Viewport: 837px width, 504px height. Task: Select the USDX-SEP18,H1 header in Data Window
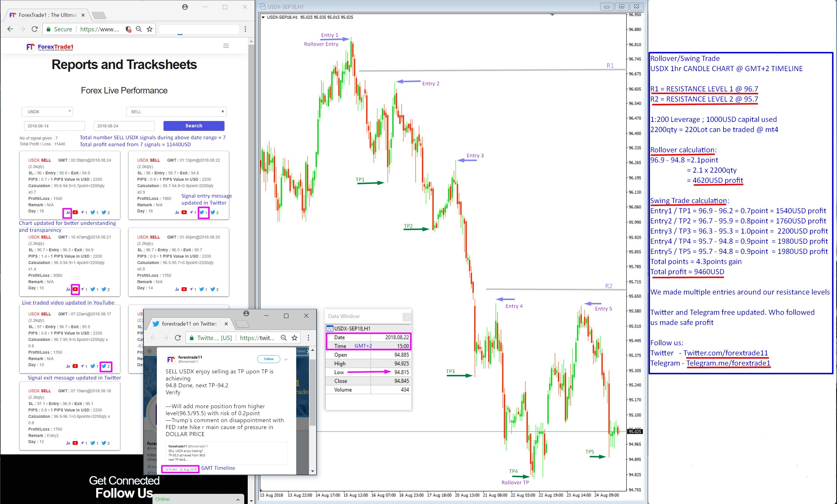(x=368, y=328)
